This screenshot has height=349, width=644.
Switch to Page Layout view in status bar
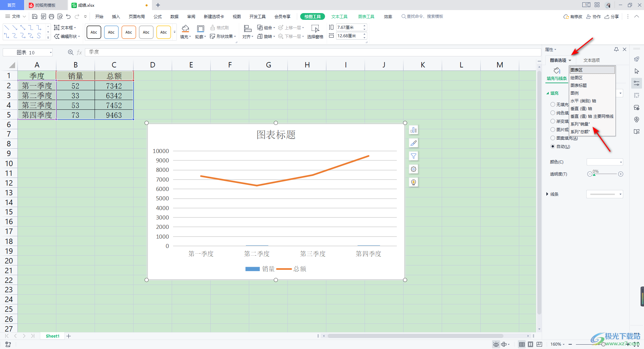pos(530,344)
